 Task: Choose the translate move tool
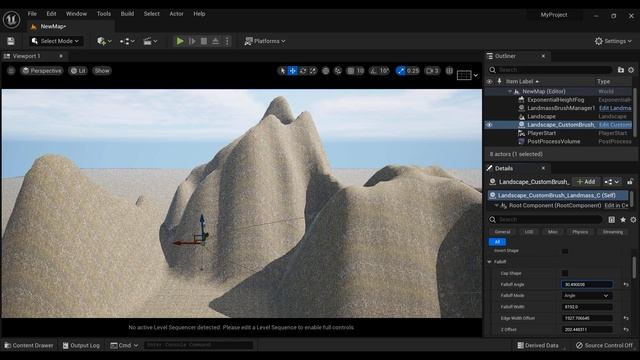293,71
